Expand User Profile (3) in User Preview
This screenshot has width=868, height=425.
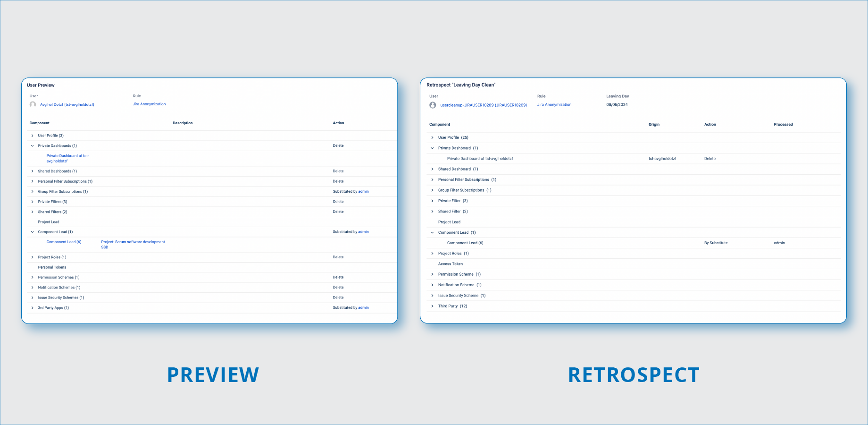pos(32,136)
